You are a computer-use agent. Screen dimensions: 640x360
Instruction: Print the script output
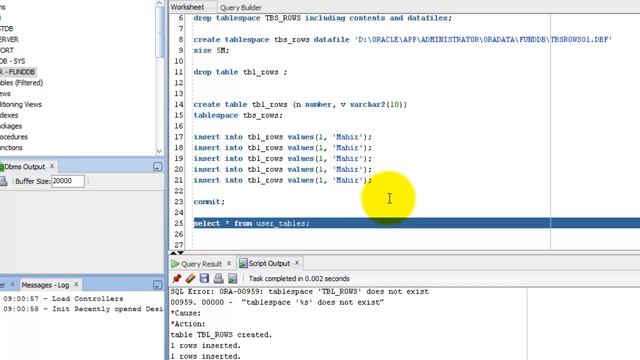(x=218, y=278)
